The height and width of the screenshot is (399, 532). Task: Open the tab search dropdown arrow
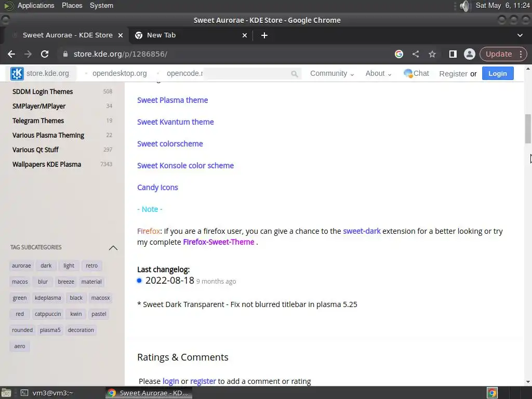click(520, 35)
